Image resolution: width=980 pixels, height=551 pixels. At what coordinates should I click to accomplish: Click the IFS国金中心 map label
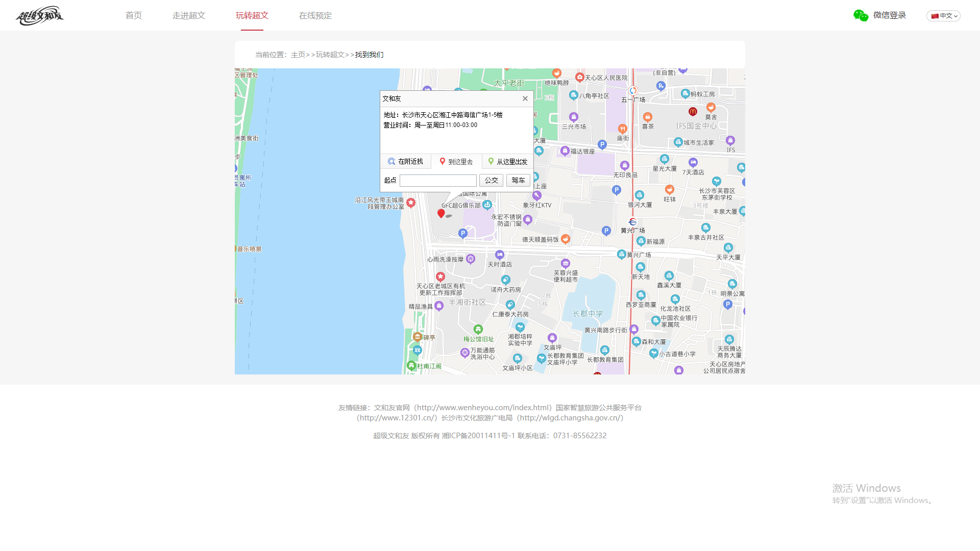click(x=697, y=126)
